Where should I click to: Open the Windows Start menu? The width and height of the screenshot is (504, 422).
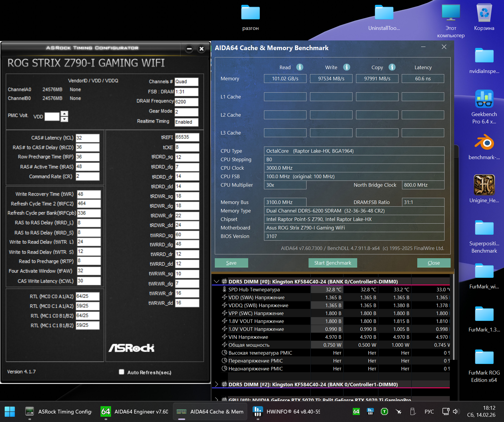(10, 412)
